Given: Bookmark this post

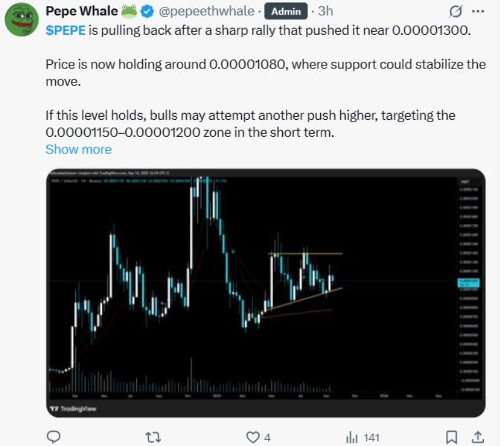Looking at the screenshot, I should pyautogui.click(x=451, y=437).
